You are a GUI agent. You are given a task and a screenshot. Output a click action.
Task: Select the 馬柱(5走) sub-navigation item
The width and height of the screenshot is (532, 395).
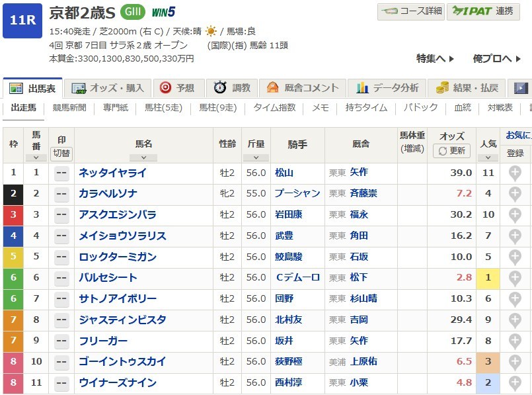coord(163,108)
